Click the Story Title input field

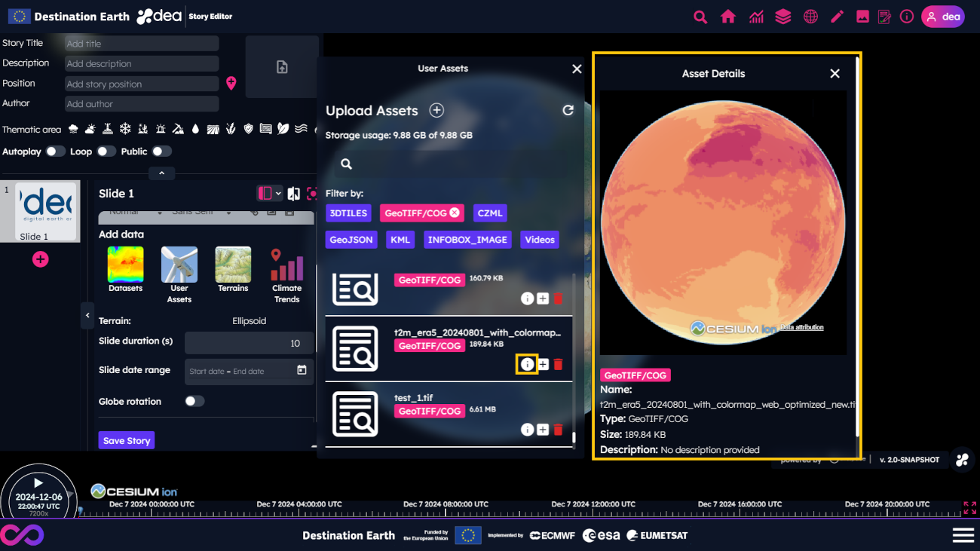coord(141,44)
